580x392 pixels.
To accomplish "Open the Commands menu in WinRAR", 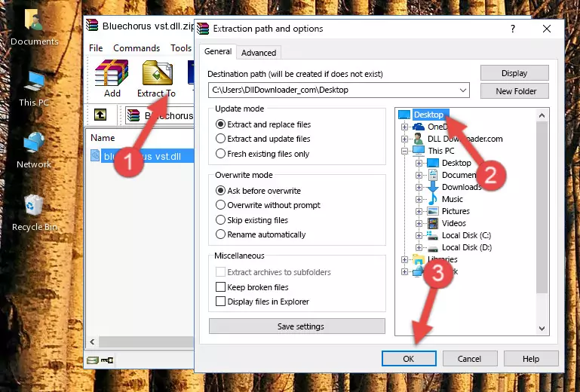I will tap(137, 48).
